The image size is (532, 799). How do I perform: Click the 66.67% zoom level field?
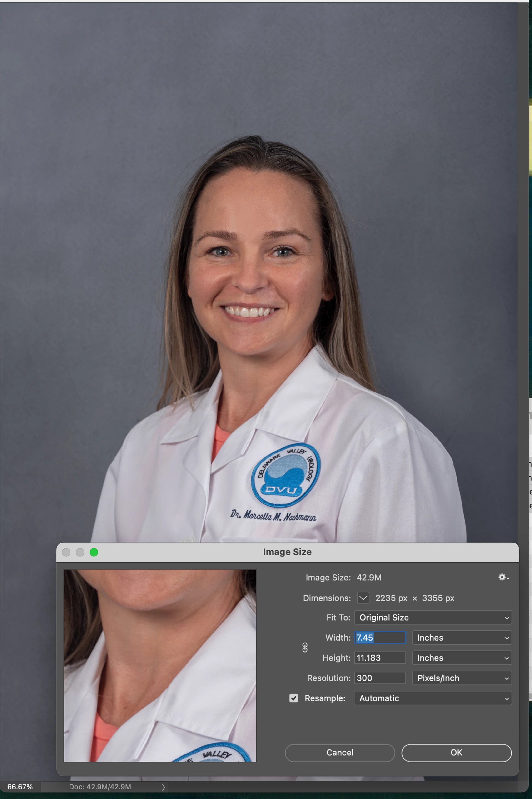pos(20,787)
